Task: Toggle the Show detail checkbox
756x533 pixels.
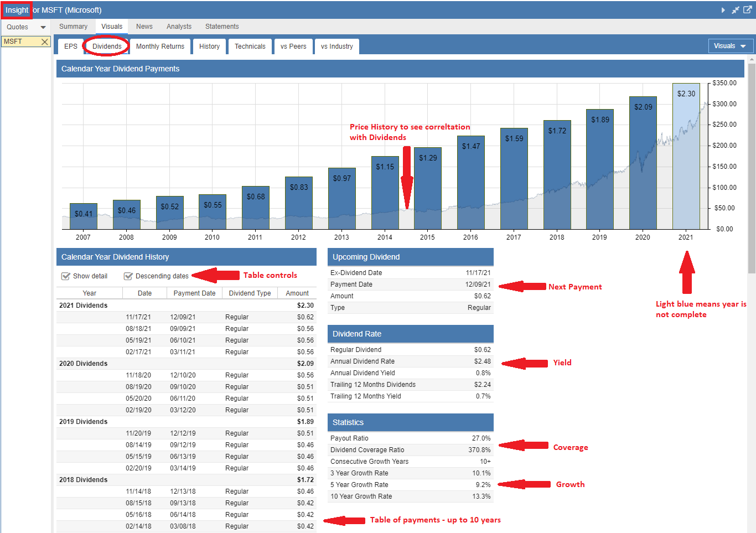Action: click(66, 276)
